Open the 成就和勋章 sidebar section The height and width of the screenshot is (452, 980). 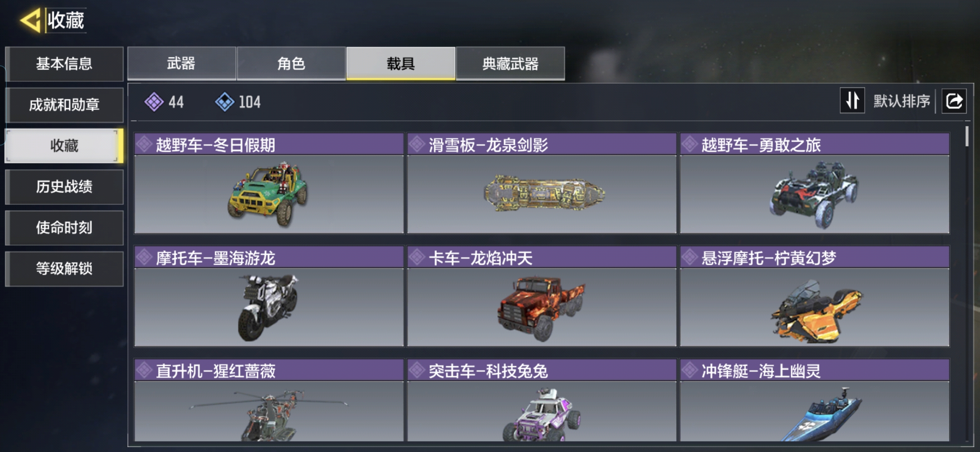pos(64,105)
